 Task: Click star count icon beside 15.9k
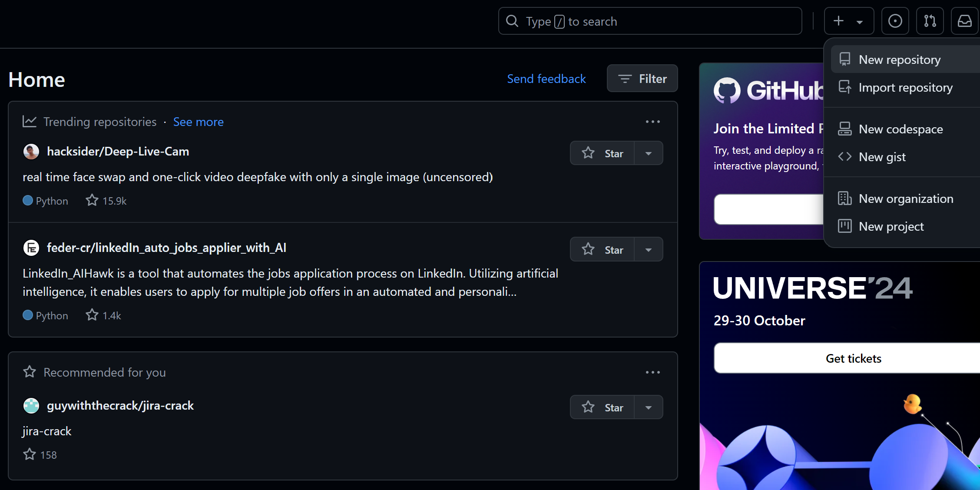pyautogui.click(x=92, y=200)
